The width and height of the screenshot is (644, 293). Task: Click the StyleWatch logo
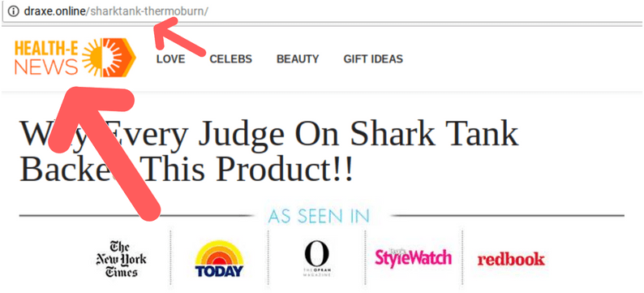coord(413,256)
